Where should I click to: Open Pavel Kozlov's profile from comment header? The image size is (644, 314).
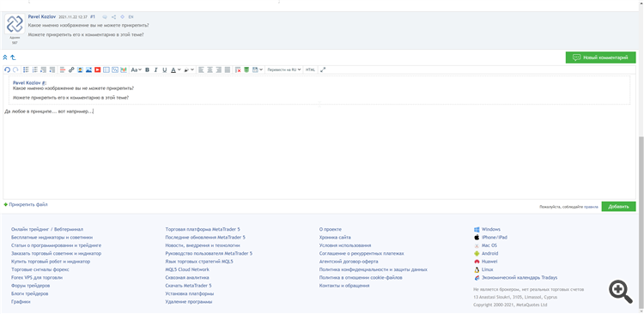tap(42, 17)
